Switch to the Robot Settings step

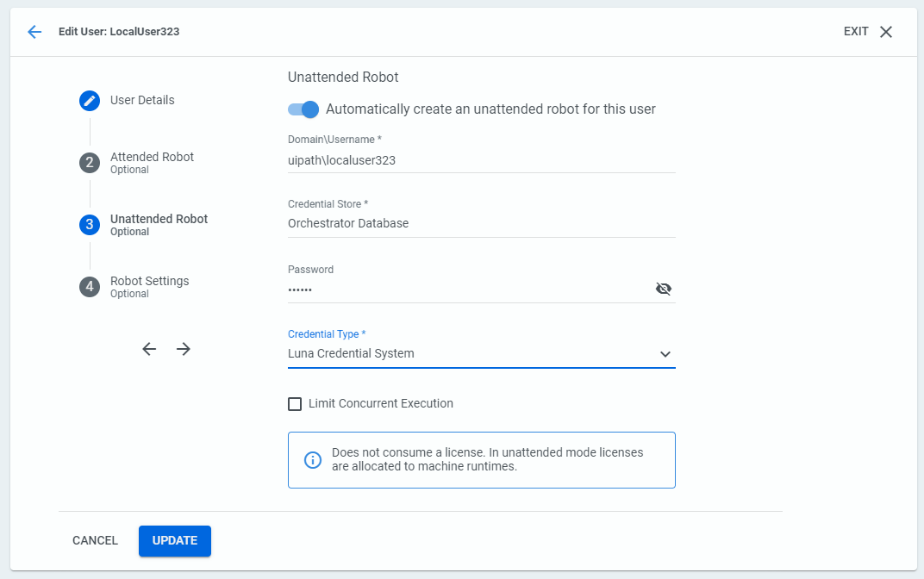[149, 282]
